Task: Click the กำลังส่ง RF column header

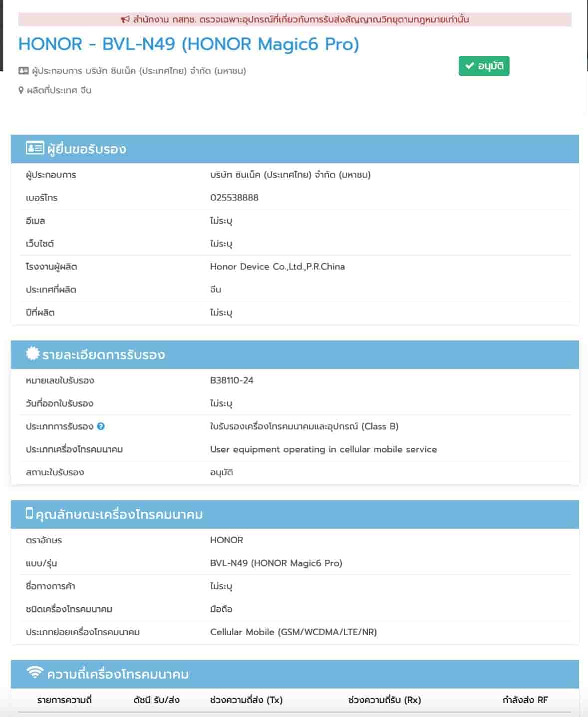Action: (x=525, y=700)
